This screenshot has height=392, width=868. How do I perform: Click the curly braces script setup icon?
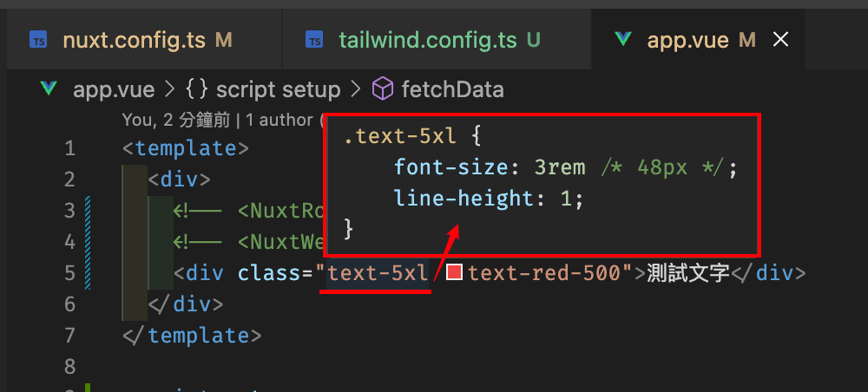pos(196,89)
